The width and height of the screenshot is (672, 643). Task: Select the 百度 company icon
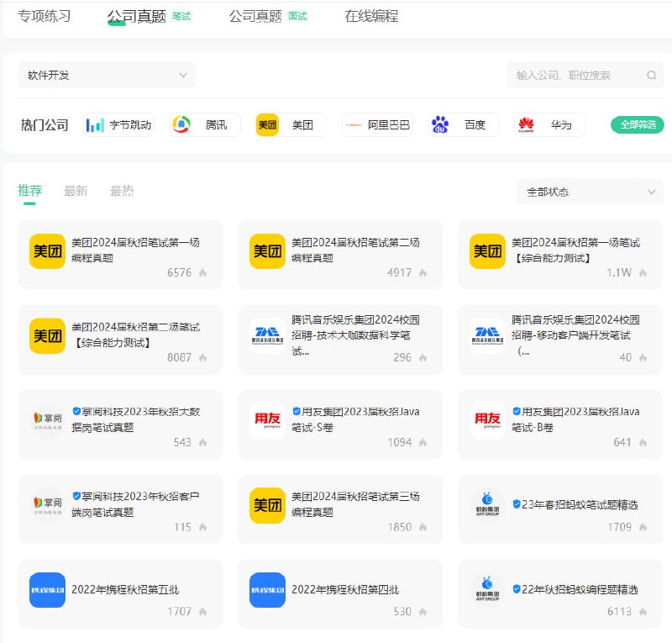(439, 124)
